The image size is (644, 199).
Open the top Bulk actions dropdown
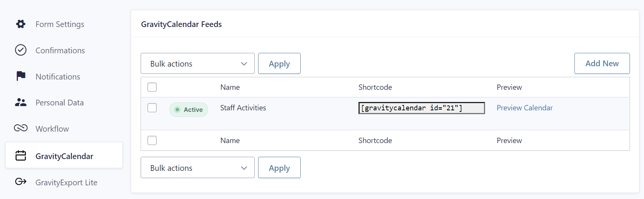coord(198,64)
